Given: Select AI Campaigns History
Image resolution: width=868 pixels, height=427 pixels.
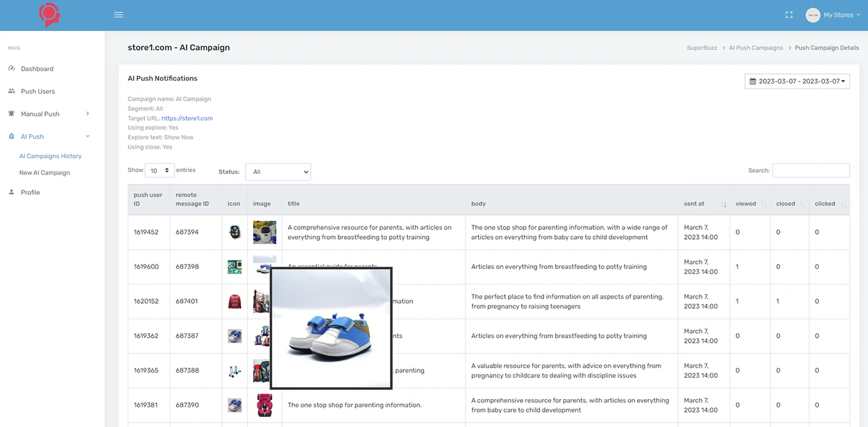Looking at the screenshot, I should click(x=51, y=156).
